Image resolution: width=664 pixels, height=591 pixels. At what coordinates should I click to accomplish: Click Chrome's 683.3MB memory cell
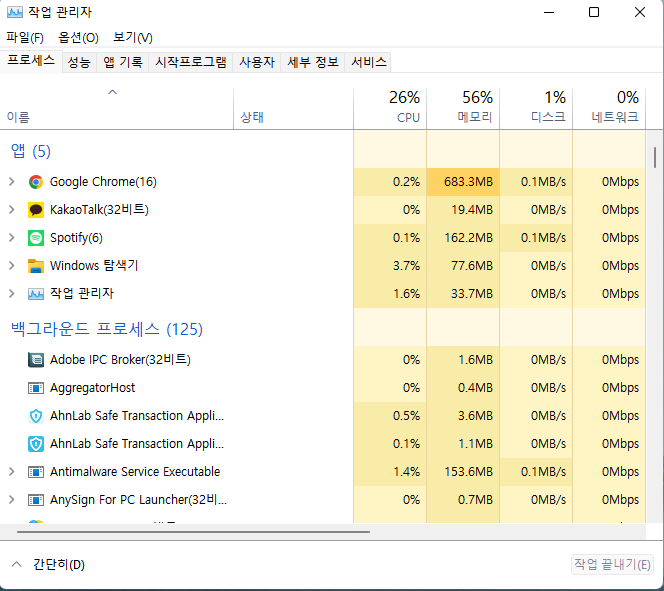[x=463, y=182]
